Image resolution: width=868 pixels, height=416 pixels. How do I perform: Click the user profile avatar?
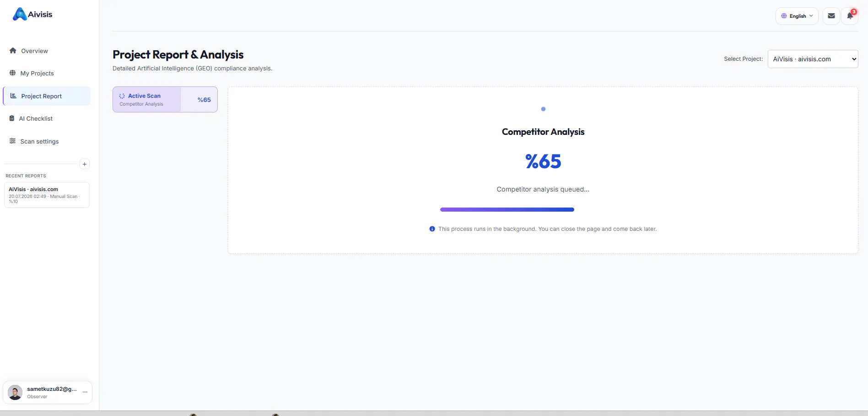(15, 392)
